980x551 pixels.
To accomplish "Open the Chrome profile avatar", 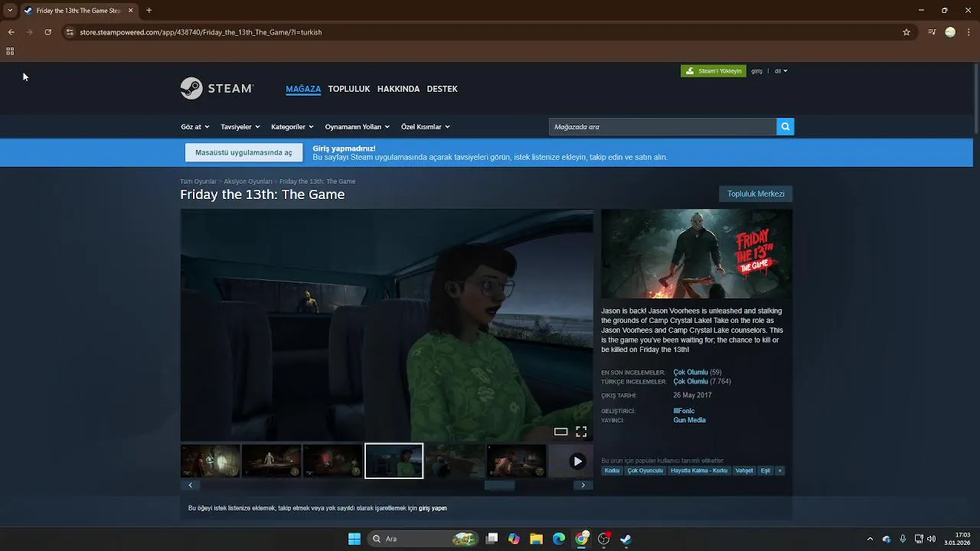I will coord(950,32).
